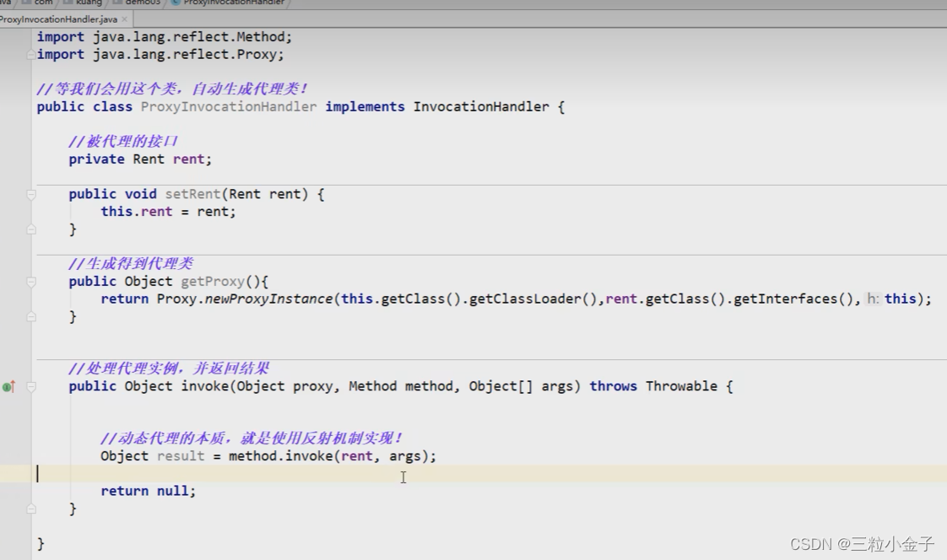Click the ProxyInvocationHandler class name in the declaration
Viewport: 947px width, 560px height.
228,107
